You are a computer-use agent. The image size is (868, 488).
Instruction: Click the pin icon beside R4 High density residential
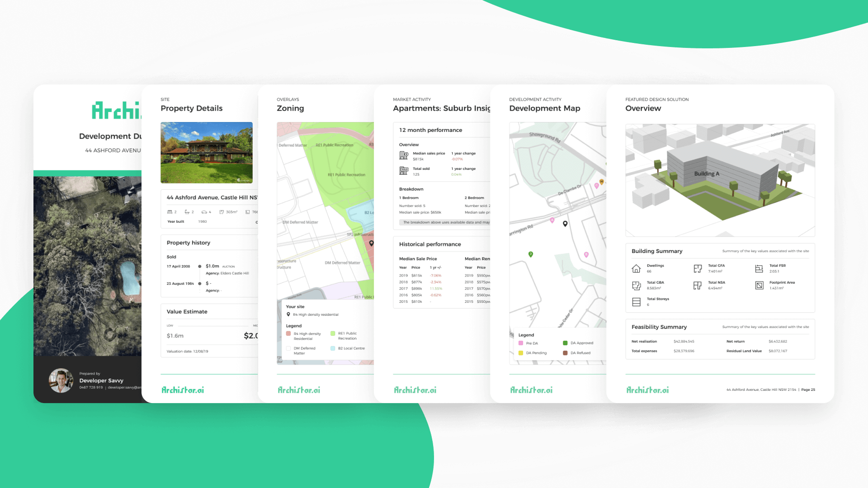(x=288, y=314)
